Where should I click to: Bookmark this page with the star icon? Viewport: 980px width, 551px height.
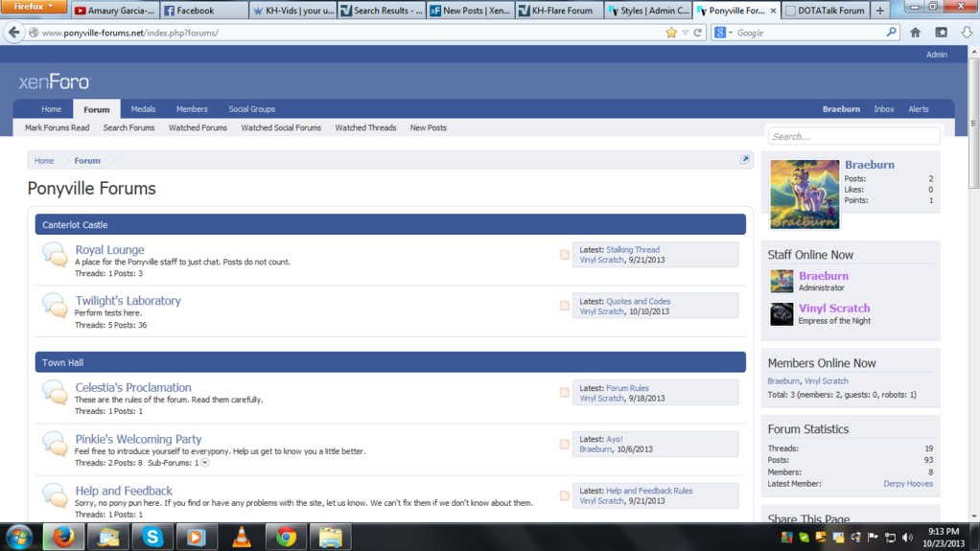click(671, 33)
